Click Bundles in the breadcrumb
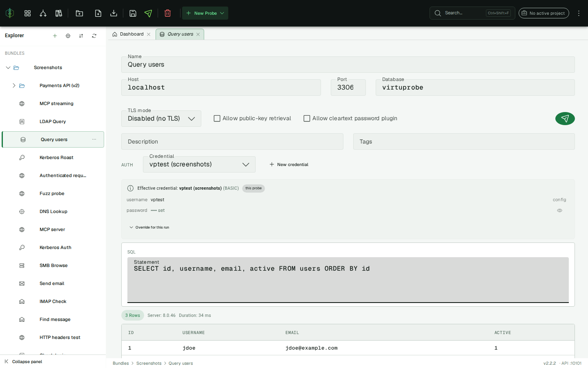 tap(120, 363)
